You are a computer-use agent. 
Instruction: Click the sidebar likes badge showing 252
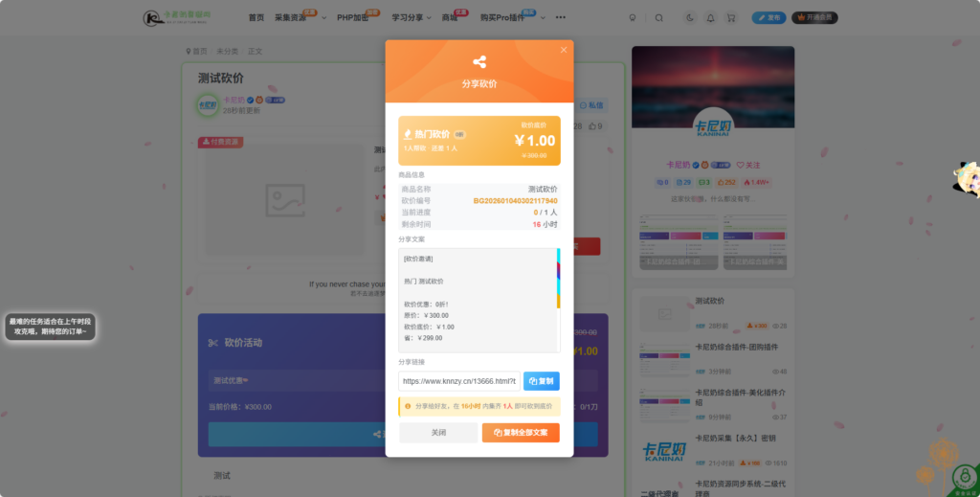pyautogui.click(x=727, y=183)
